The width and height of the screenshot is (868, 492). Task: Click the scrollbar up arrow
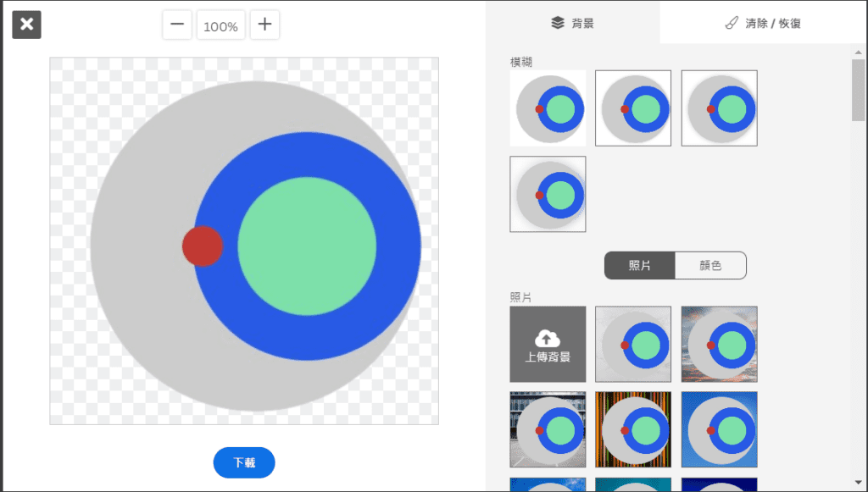coord(858,53)
